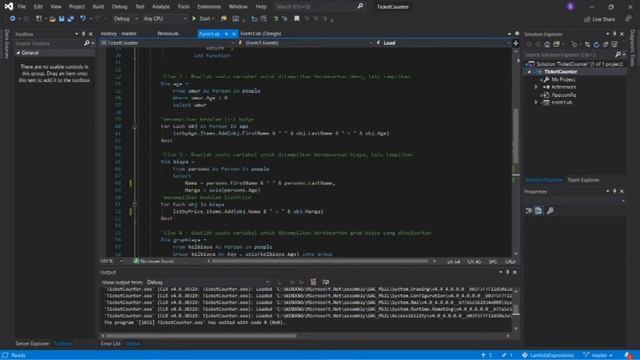Click Refresh icon in Solution Explorer toolbar
Viewport: 640px width, 360px height.
(596, 44)
